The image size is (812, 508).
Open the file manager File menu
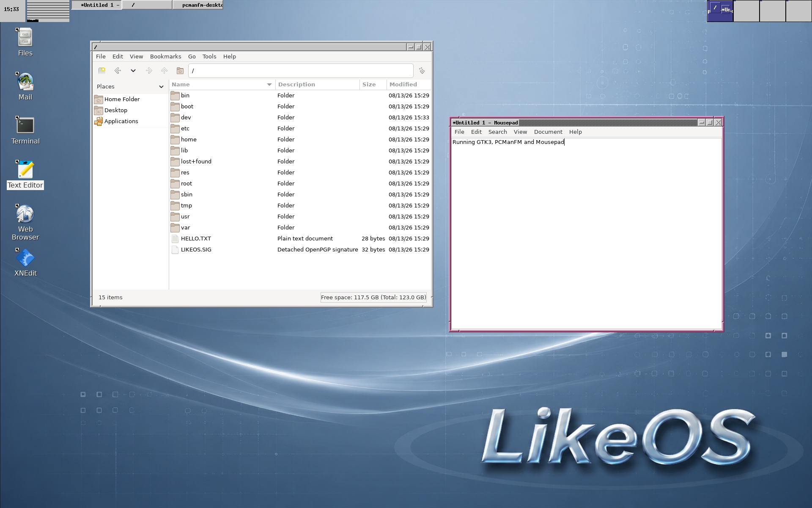pyautogui.click(x=101, y=56)
